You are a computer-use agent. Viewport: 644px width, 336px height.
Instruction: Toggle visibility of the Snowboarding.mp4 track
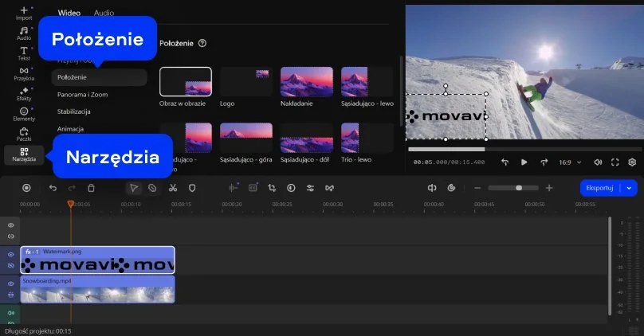(11, 283)
